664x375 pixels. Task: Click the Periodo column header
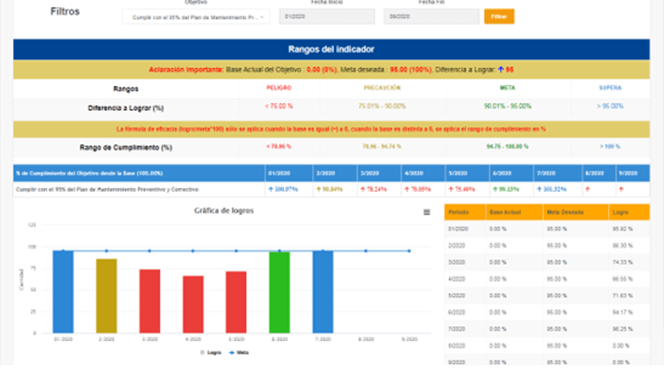click(465, 212)
